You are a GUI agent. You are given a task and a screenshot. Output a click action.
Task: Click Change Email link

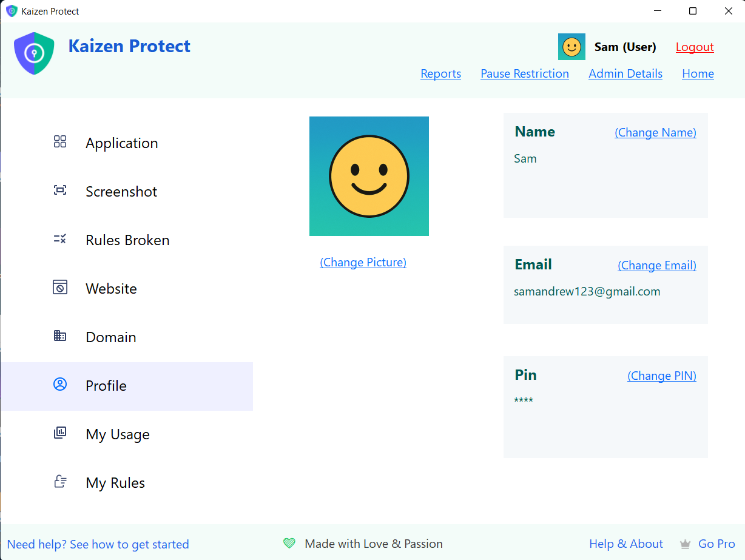tap(656, 266)
